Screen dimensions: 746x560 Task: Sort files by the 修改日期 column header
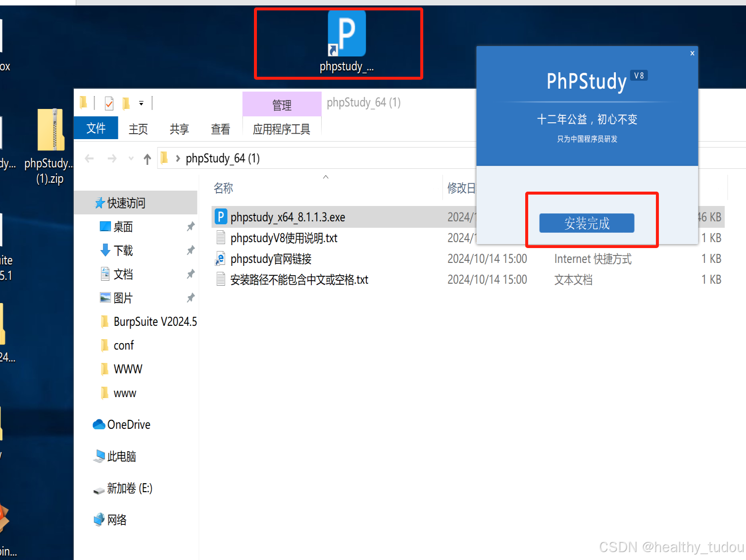click(x=461, y=188)
